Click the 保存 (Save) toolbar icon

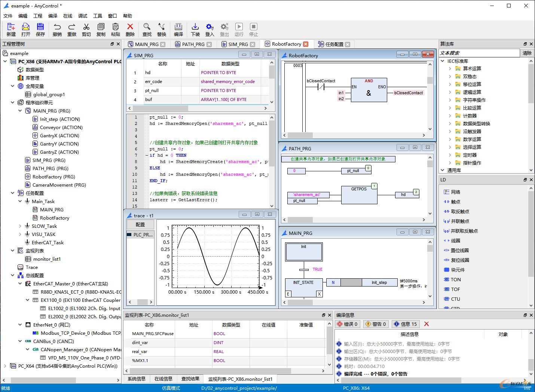pyautogui.click(x=40, y=27)
